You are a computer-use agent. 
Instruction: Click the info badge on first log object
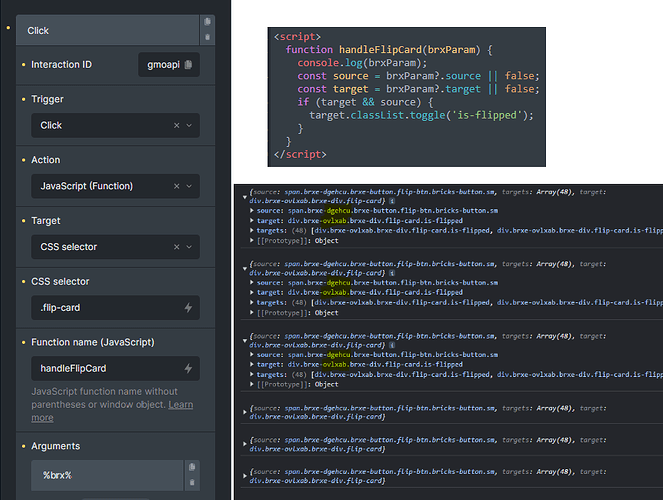(x=392, y=201)
